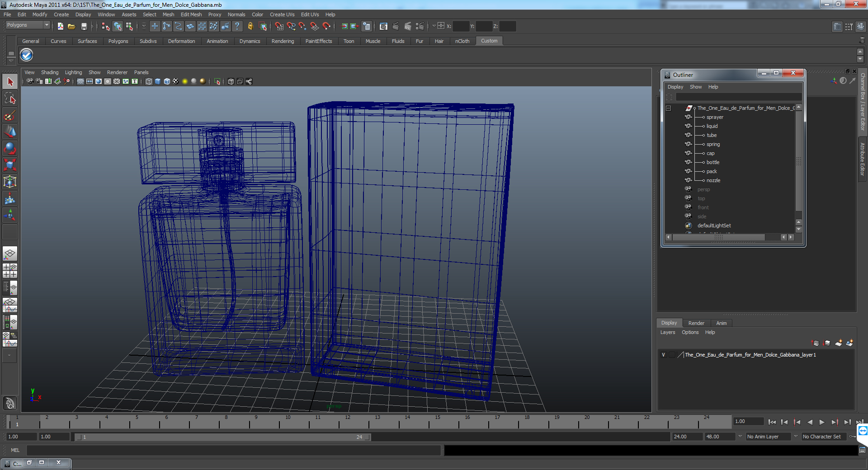Play the animation forwards

[822, 422]
